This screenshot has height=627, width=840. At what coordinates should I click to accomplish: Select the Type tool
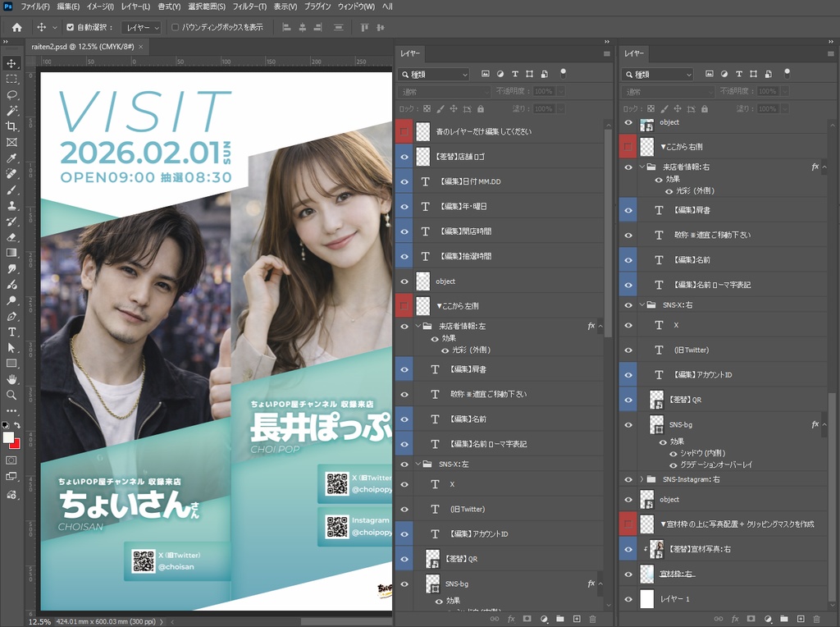pos(11,332)
